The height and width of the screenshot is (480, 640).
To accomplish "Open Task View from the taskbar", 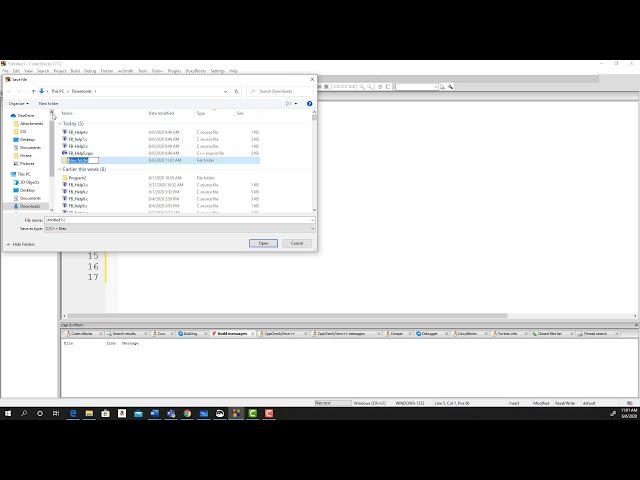I will [x=56, y=414].
